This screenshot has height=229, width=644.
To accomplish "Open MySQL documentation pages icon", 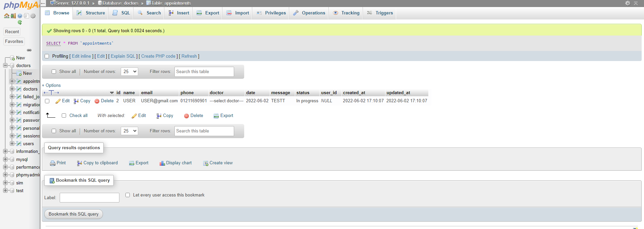I will pos(26,16).
